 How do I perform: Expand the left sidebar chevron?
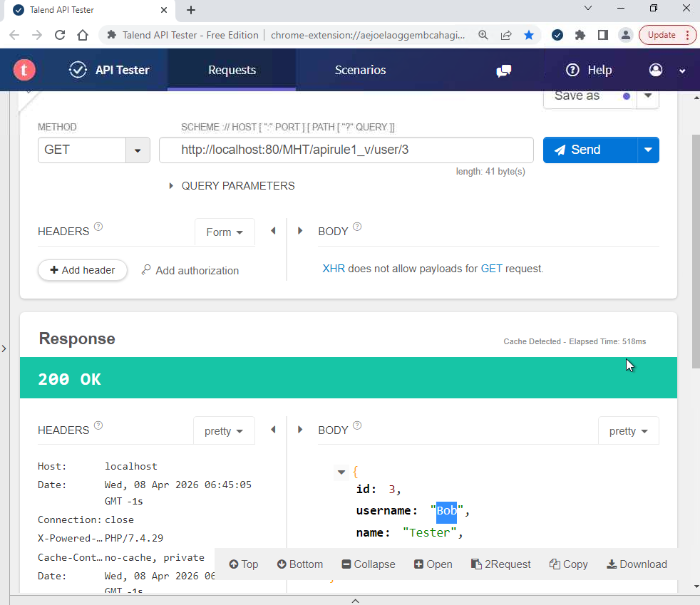pos(4,348)
